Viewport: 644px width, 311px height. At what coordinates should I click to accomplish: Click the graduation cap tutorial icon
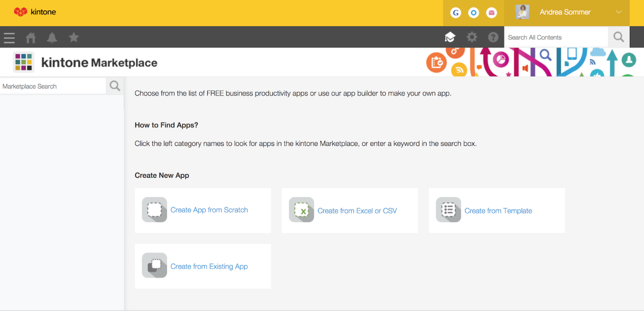[450, 37]
